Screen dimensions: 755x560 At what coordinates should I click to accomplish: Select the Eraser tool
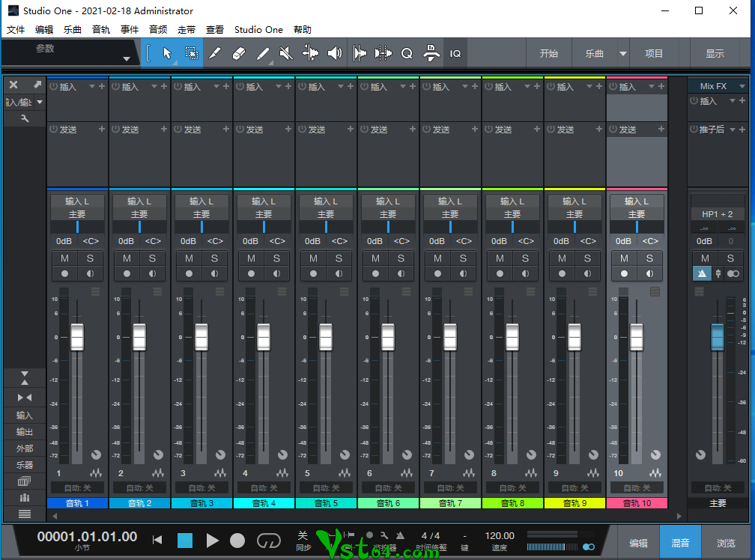point(239,53)
